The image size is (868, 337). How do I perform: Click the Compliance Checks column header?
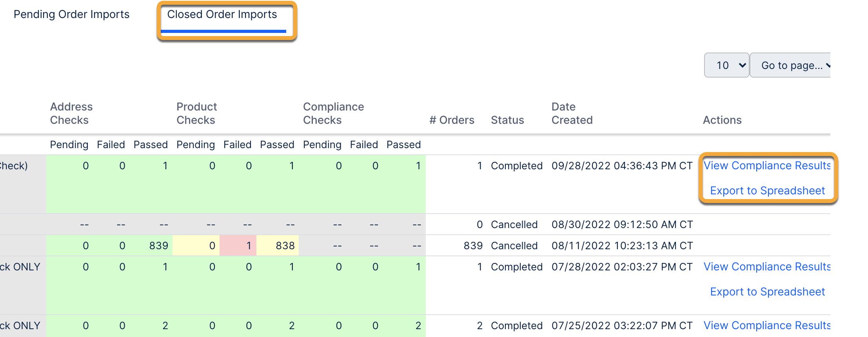pos(333,113)
